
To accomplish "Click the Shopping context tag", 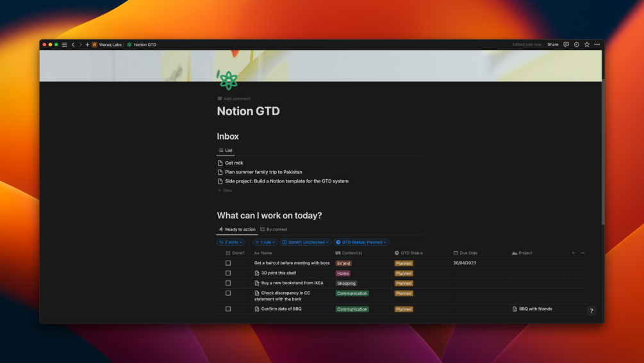I will pyautogui.click(x=346, y=284).
